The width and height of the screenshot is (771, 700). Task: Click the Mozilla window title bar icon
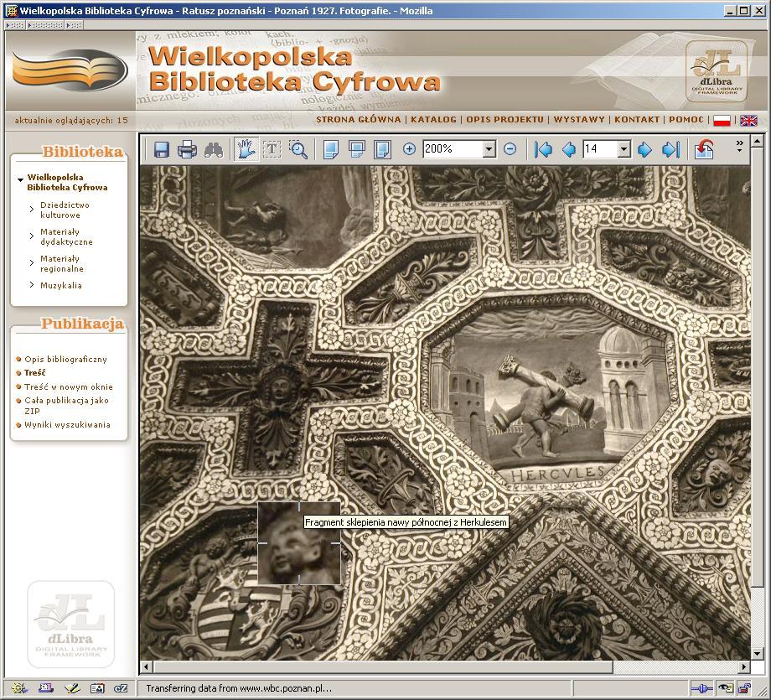click(x=10, y=10)
